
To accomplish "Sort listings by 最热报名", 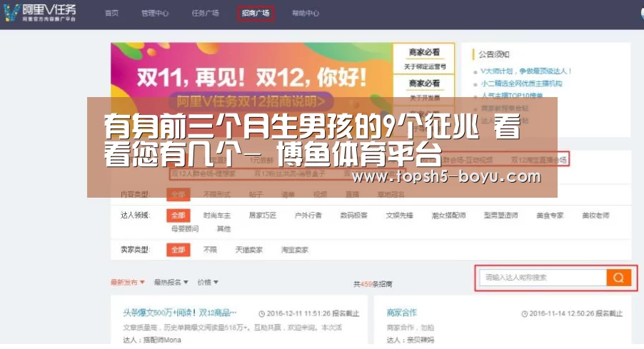I will (171, 282).
